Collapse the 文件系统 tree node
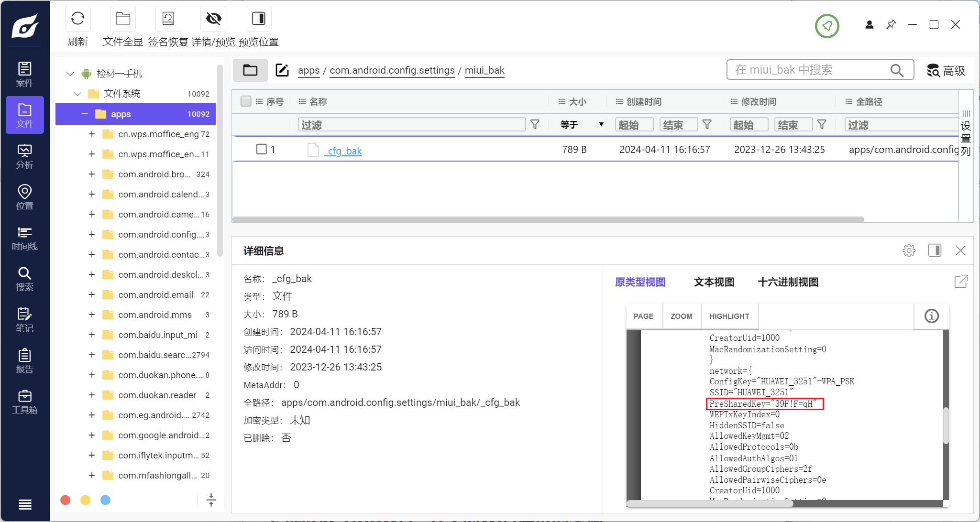 [77, 94]
